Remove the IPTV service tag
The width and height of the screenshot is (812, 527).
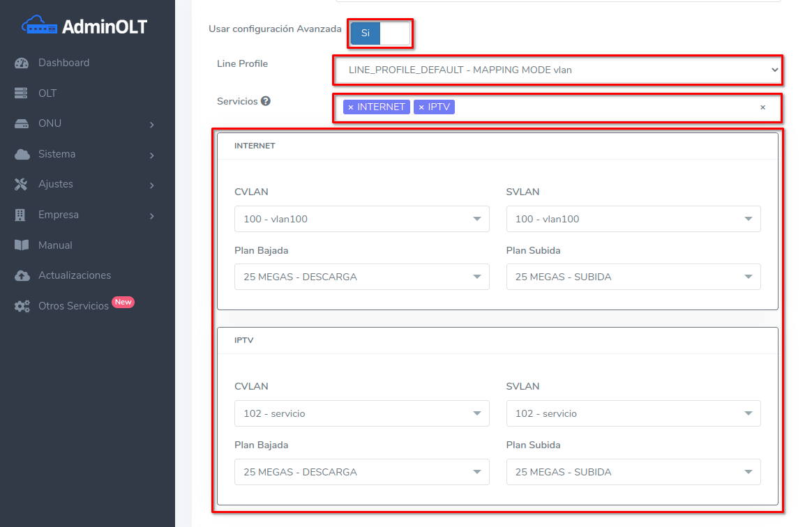pyautogui.click(x=421, y=107)
